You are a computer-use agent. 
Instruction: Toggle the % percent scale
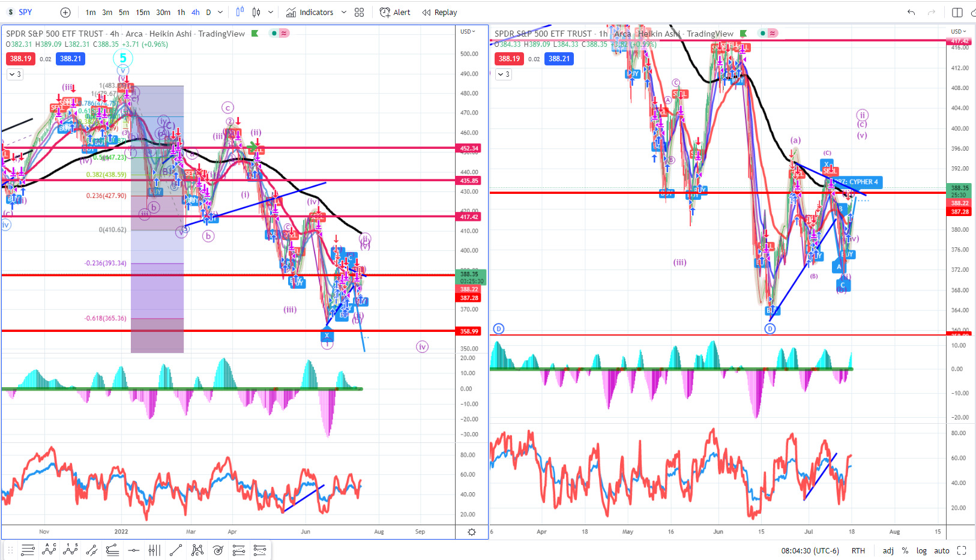[905, 550]
